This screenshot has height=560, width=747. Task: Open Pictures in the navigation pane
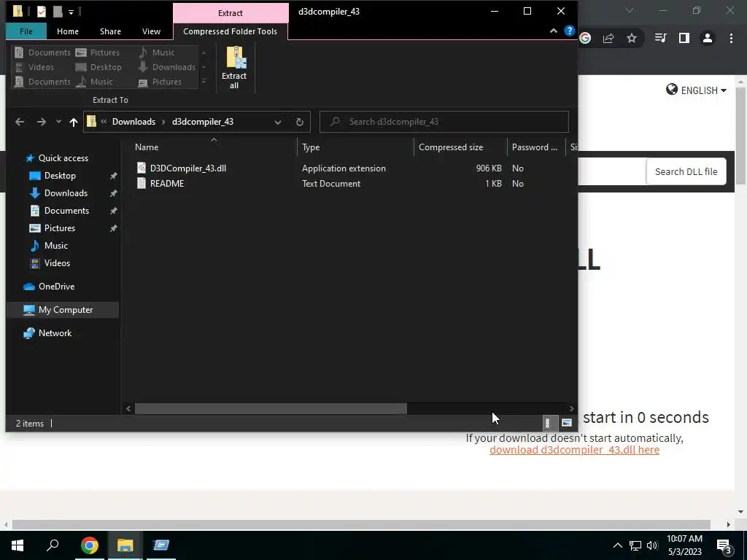(60, 228)
